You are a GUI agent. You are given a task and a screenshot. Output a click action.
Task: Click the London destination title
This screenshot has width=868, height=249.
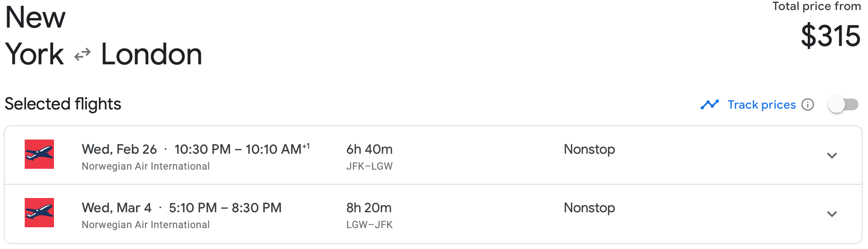(152, 54)
